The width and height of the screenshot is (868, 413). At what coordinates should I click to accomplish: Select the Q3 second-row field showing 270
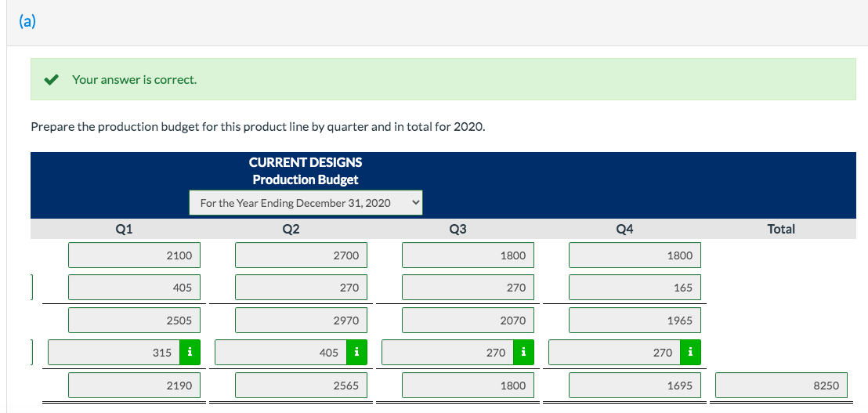[x=468, y=288]
